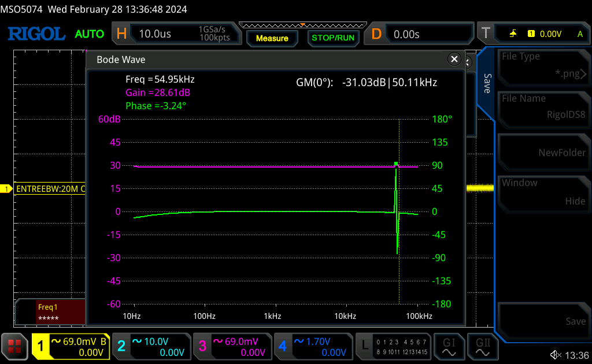
Task: Click the RIGOL logo
Action: [36, 34]
